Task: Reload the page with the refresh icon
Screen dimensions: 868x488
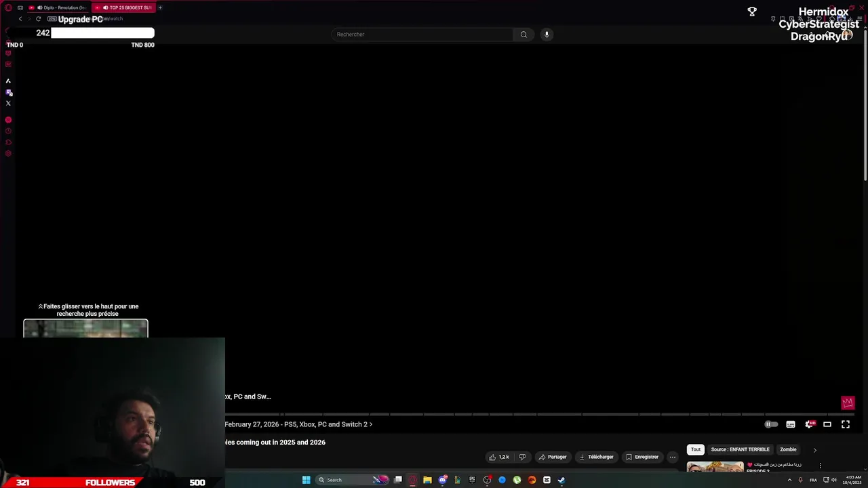Action: pyautogui.click(x=38, y=19)
